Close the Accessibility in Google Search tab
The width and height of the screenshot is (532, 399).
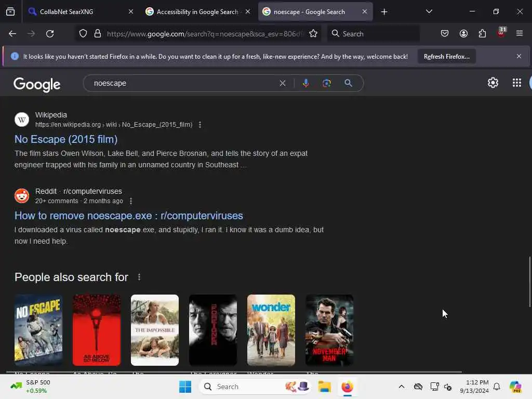coord(248,11)
